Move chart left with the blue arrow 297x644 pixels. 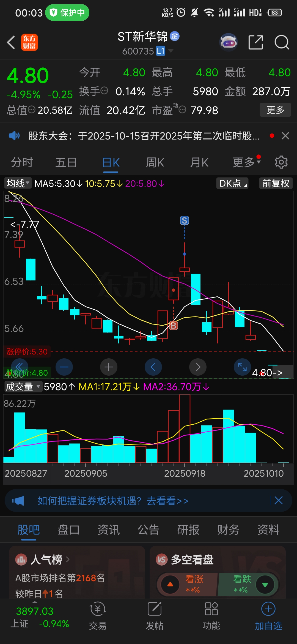coord(153,367)
